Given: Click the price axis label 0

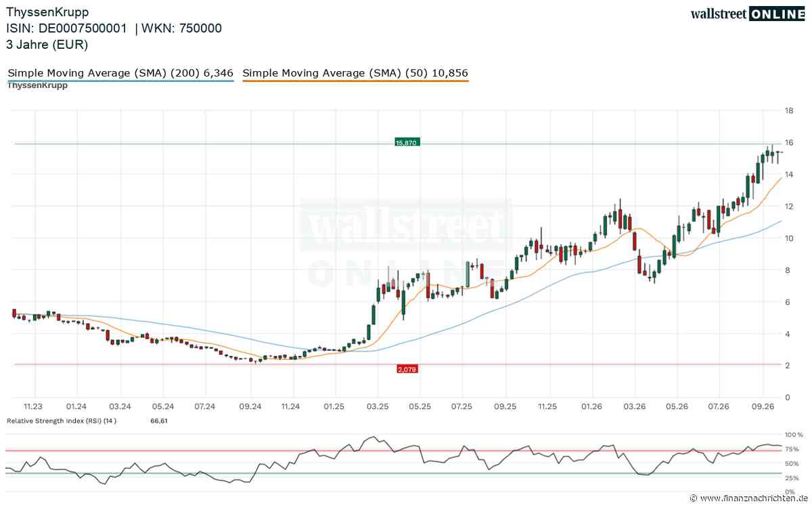Looking at the screenshot, I should coord(787,397).
